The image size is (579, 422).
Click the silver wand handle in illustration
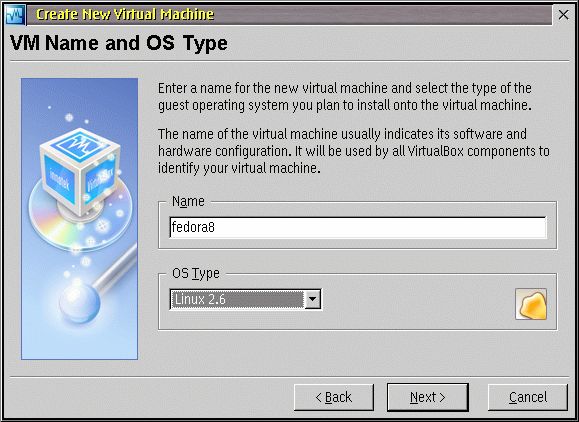click(115, 265)
